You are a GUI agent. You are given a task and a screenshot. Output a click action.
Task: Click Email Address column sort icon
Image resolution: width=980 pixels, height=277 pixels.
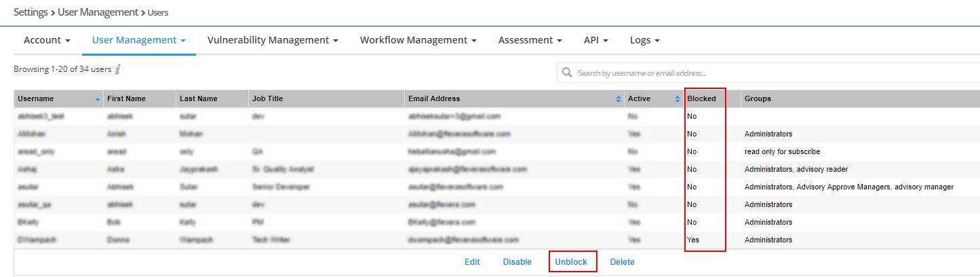(x=618, y=99)
